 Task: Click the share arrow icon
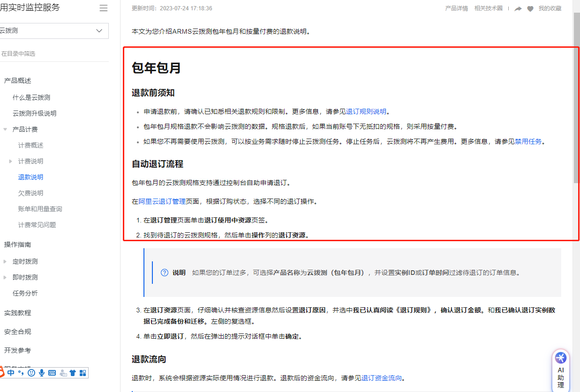point(518,8)
